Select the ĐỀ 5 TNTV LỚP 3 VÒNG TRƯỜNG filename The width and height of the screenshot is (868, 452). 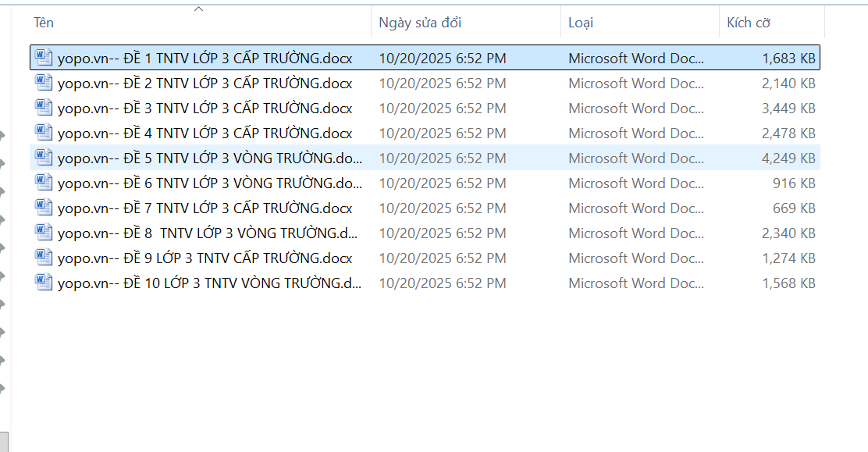point(209,158)
